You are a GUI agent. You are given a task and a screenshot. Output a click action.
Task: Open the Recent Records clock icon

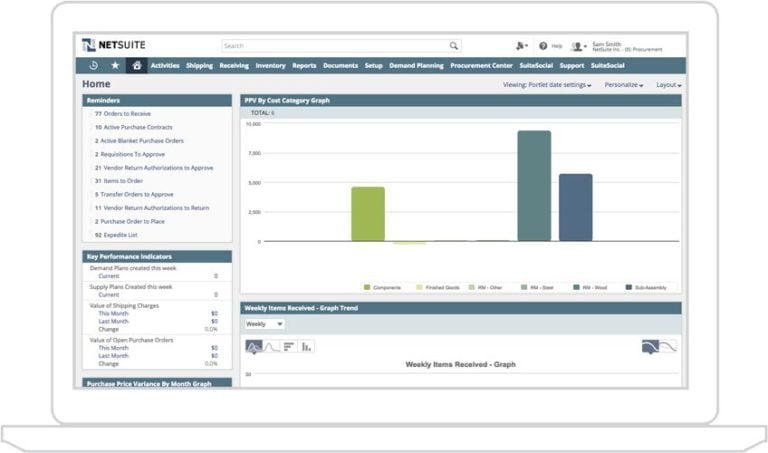pyautogui.click(x=93, y=65)
